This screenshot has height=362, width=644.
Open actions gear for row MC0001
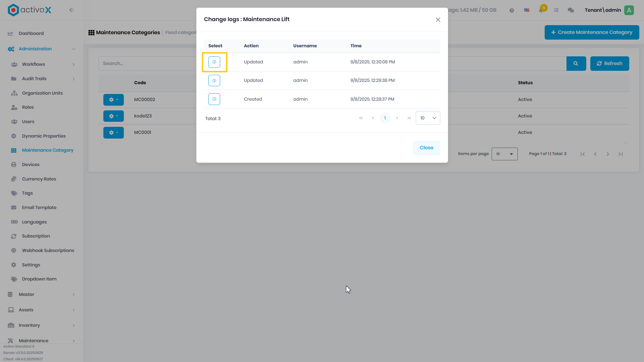(113, 133)
